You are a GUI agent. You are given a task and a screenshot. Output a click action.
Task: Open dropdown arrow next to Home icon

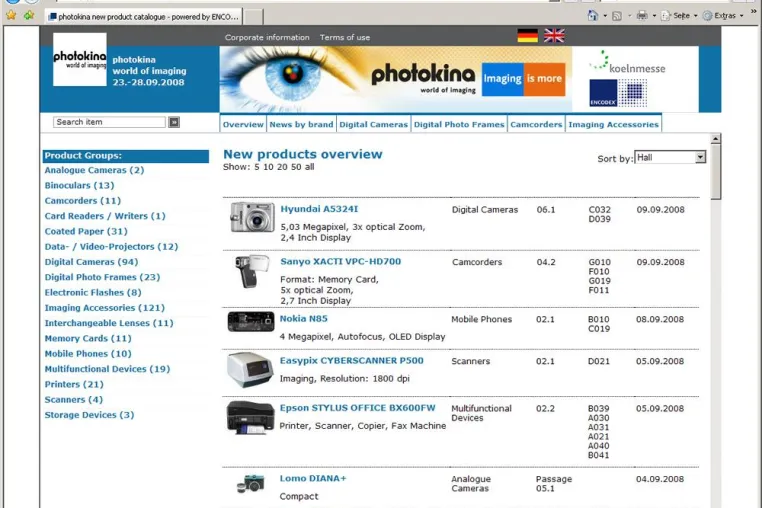point(605,16)
